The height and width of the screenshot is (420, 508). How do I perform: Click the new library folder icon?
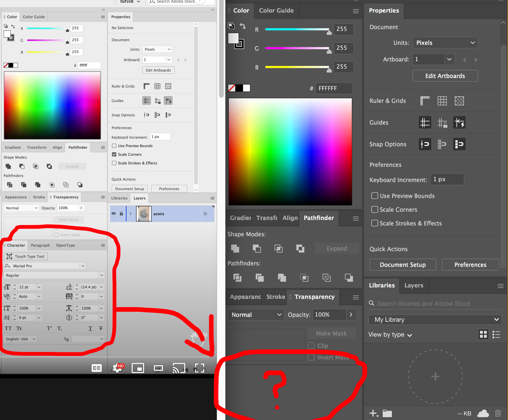pos(387,413)
